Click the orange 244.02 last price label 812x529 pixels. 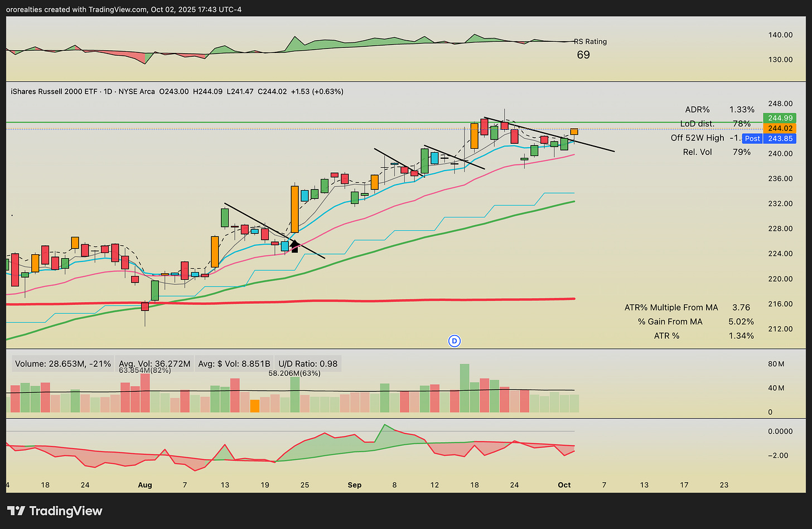pos(780,128)
